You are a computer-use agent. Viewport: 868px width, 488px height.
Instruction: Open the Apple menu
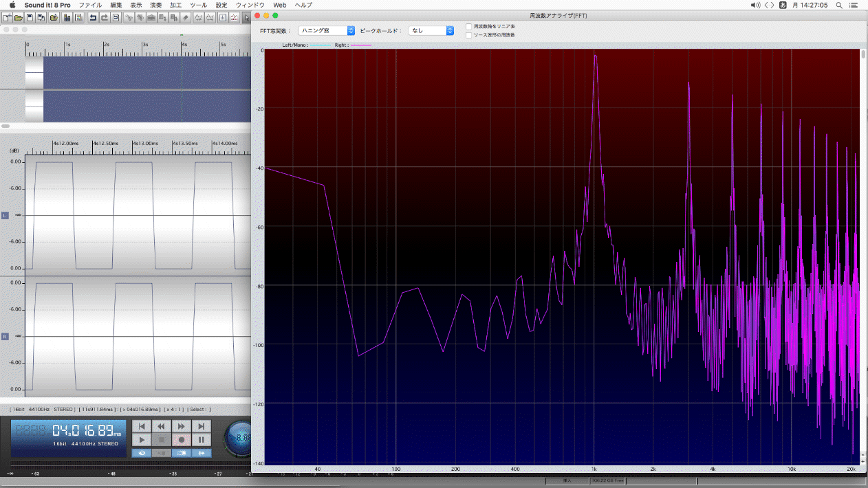coord(12,5)
